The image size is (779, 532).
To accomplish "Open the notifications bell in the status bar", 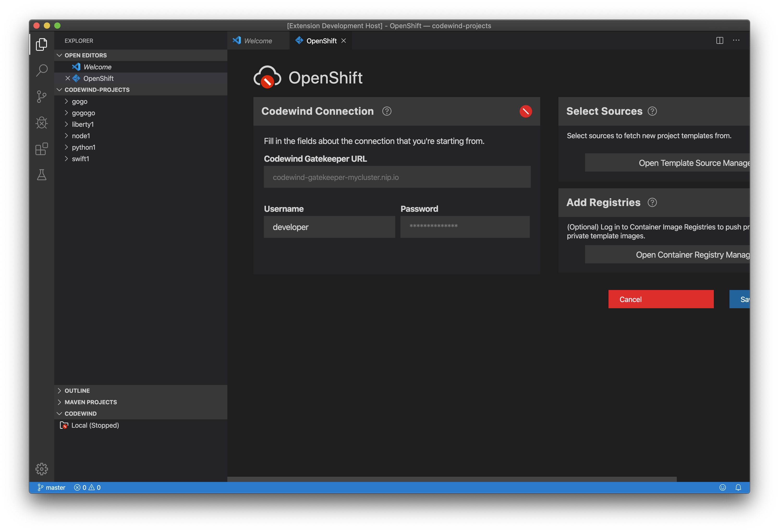I will pyautogui.click(x=738, y=487).
